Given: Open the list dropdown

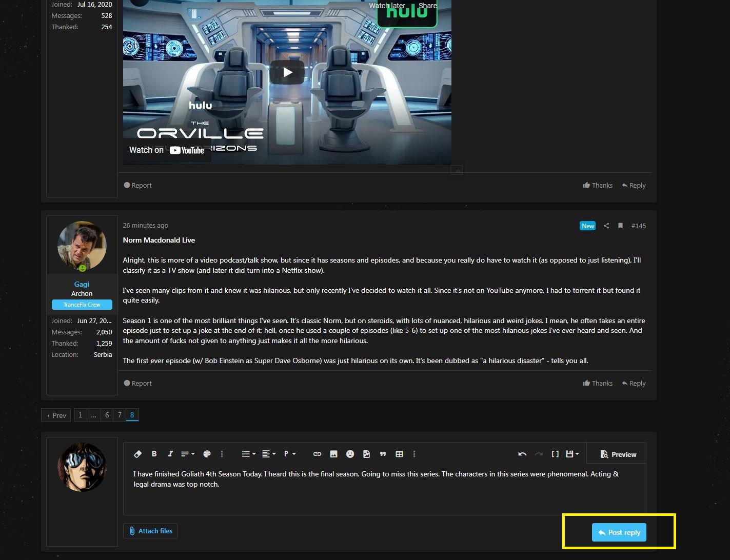Looking at the screenshot, I should point(248,454).
